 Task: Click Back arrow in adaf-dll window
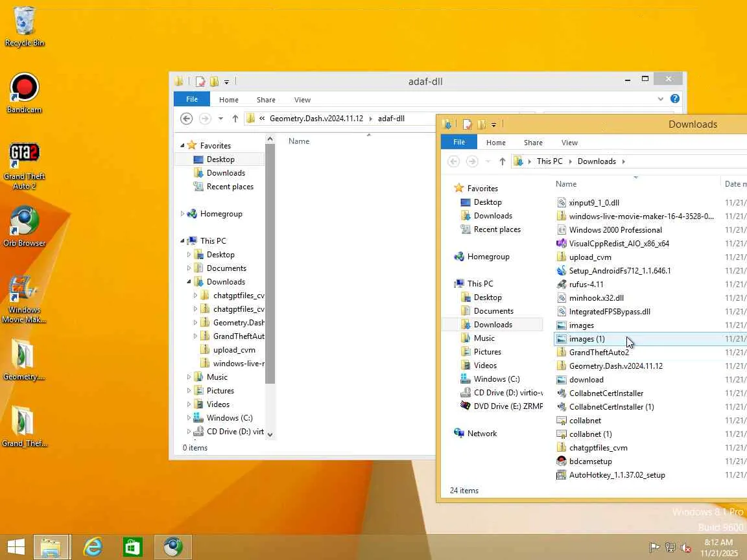pos(187,119)
